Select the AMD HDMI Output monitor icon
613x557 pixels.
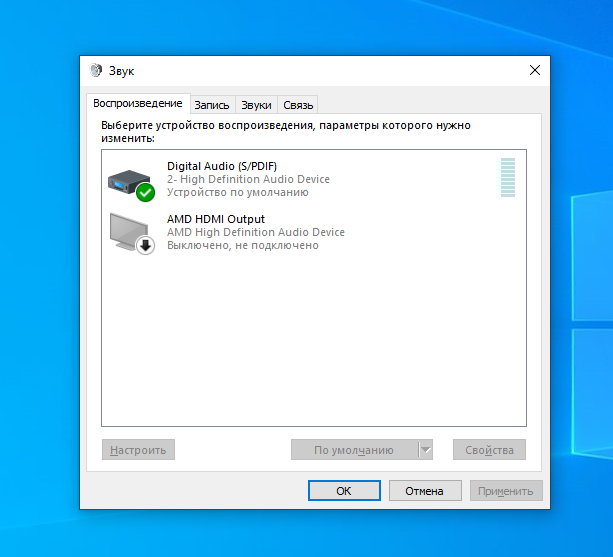(132, 233)
